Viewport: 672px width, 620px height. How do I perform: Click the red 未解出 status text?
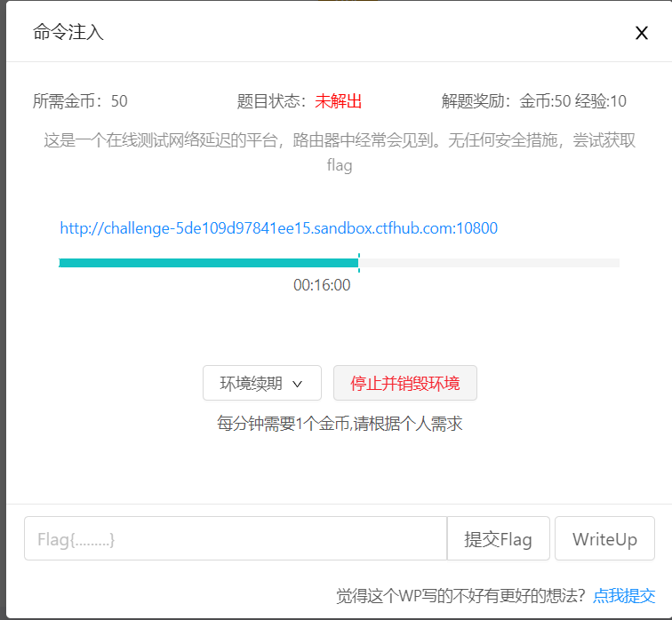338,101
